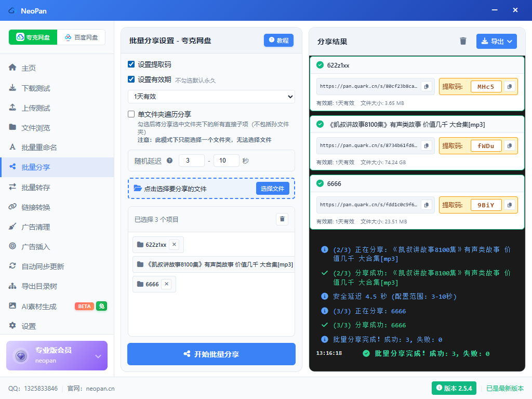The width and height of the screenshot is (532, 399).
Task: Copy the 凯叔讲故事8100集 share link
Action: [427, 145]
